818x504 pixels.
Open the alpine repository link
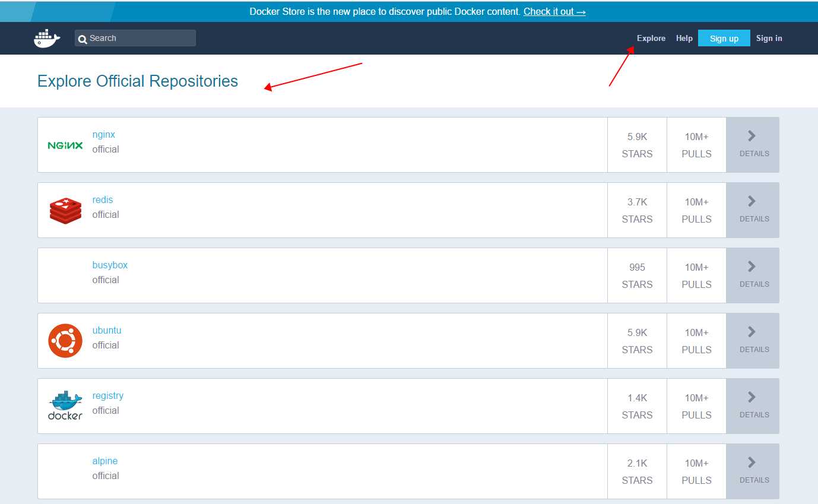click(105, 461)
